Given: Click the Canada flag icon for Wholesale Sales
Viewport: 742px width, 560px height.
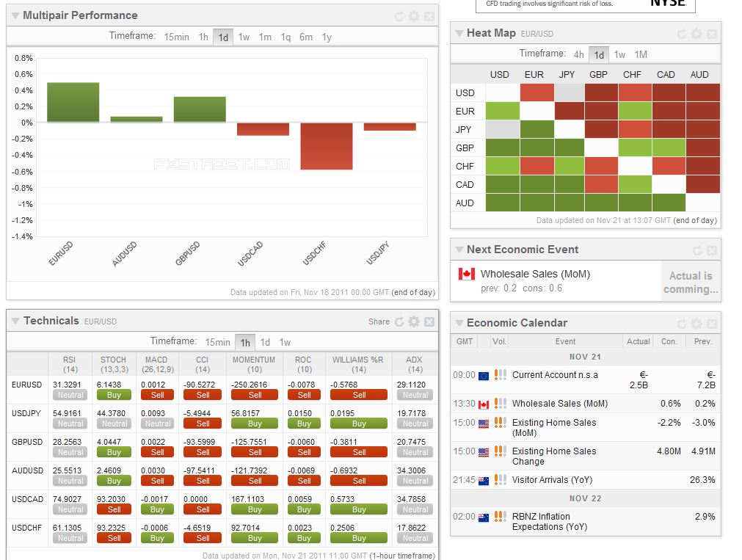Looking at the screenshot, I should (466, 274).
